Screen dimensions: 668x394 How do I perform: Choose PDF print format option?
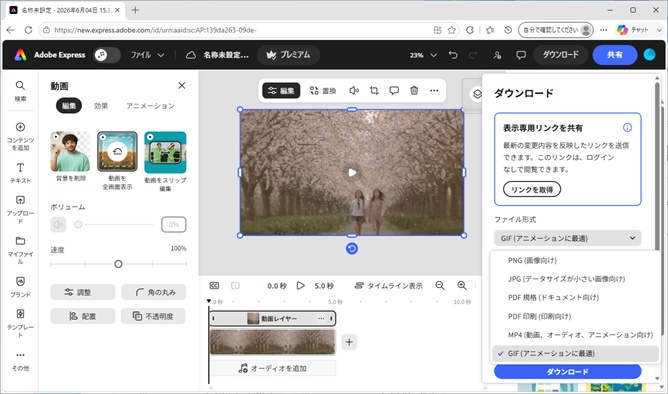[574, 316]
